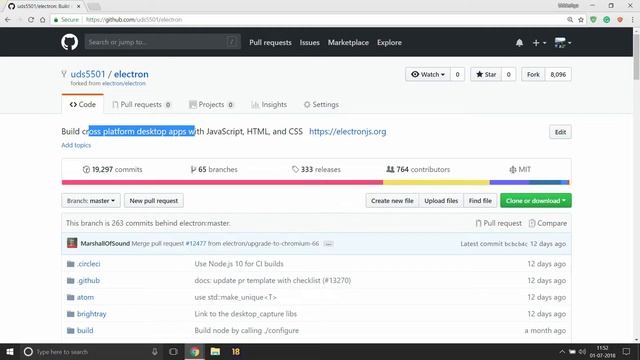Click Upload files

tap(441, 201)
